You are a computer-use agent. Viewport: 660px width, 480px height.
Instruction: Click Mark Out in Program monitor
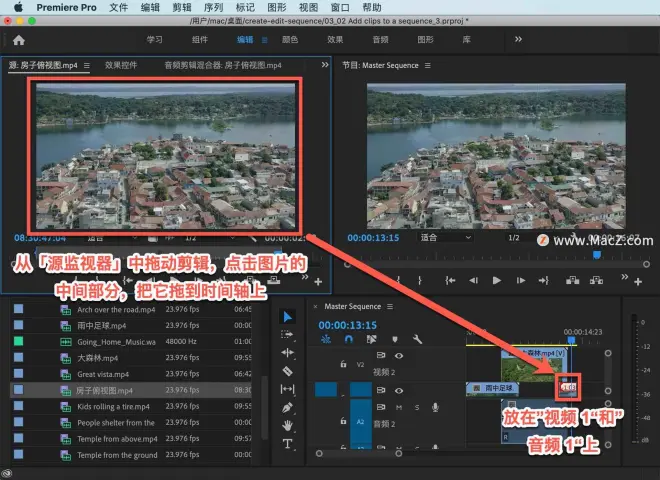click(x=419, y=280)
